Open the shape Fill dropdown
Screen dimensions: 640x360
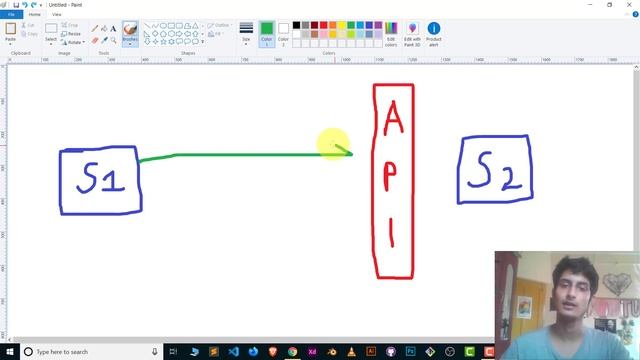pyautogui.click(x=216, y=34)
